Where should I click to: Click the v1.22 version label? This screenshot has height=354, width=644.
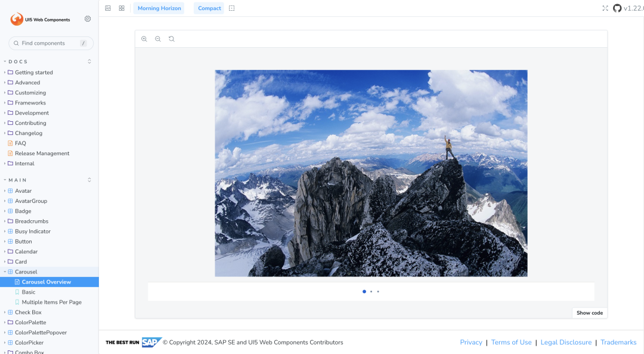(633, 8)
